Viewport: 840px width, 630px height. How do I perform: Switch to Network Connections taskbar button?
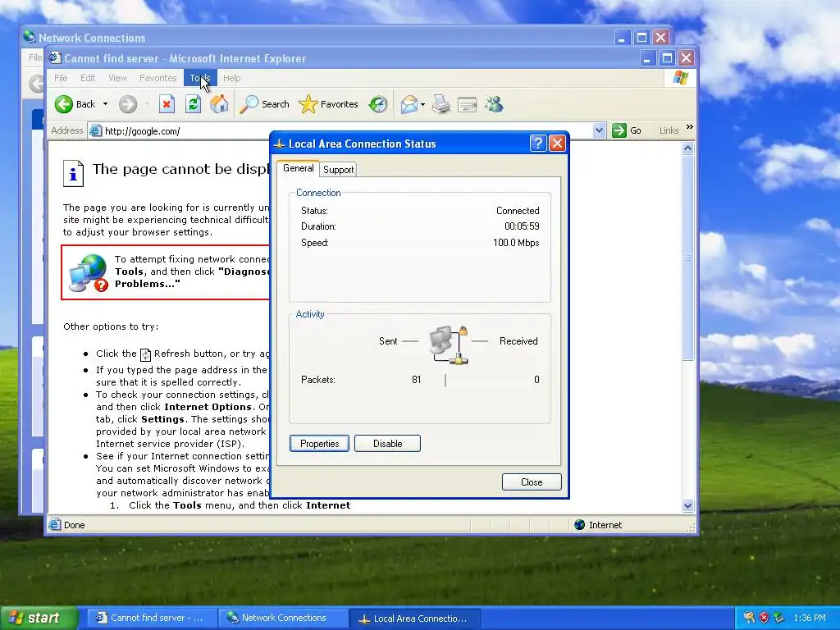283,619
